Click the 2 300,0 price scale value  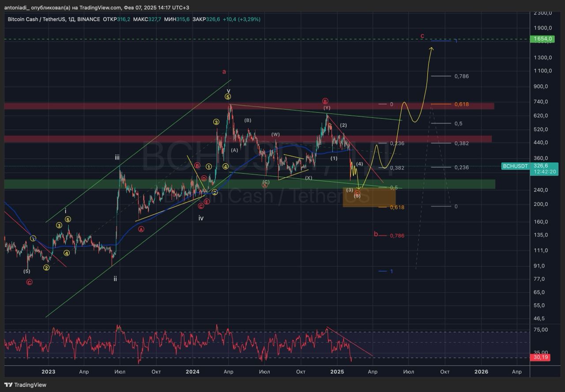coord(543,13)
